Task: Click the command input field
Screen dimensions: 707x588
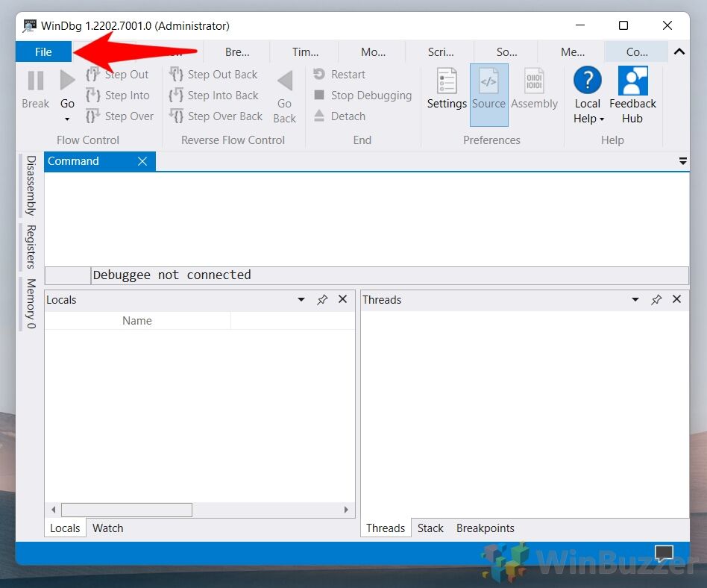Action: (389, 275)
